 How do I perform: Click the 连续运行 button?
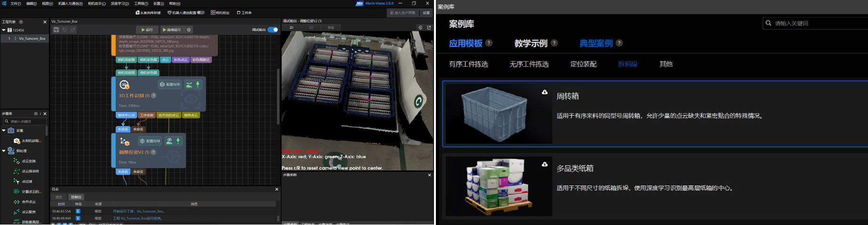[172, 30]
